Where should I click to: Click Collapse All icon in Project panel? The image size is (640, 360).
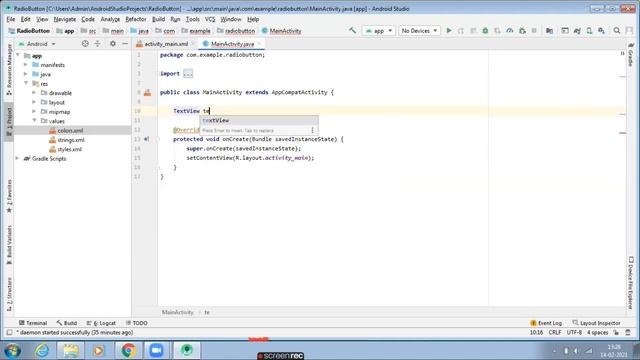97,44
